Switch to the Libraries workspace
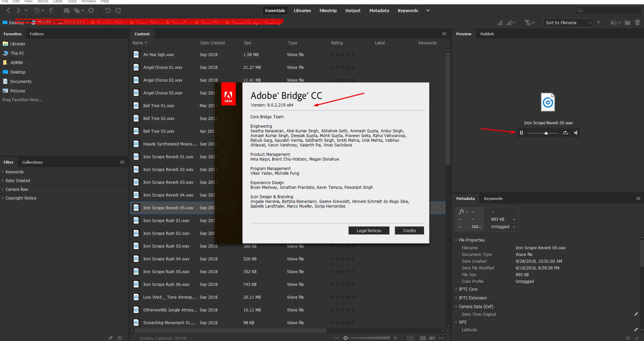Image resolution: width=644 pixels, height=341 pixels. [x=302, y=10]
